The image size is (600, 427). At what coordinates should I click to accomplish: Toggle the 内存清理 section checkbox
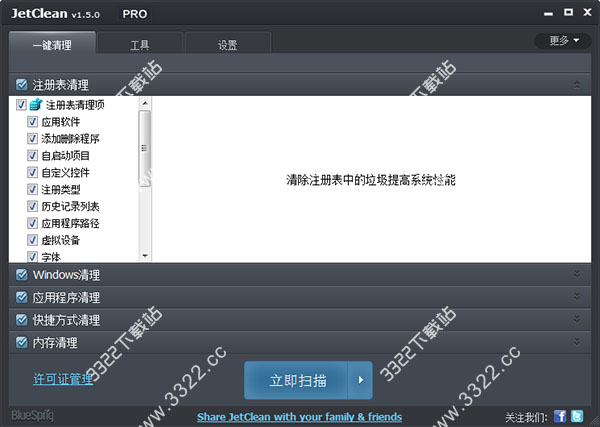click(22, 342)
